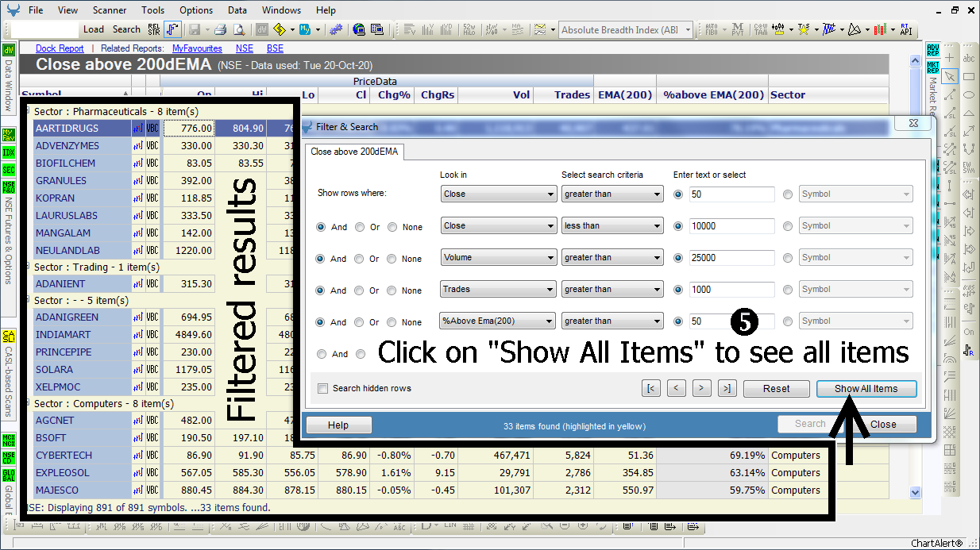Enable Search hidden rows checkbox
Image resolution: width=980 pixels, height=550 pixels.
click(322, 388)
